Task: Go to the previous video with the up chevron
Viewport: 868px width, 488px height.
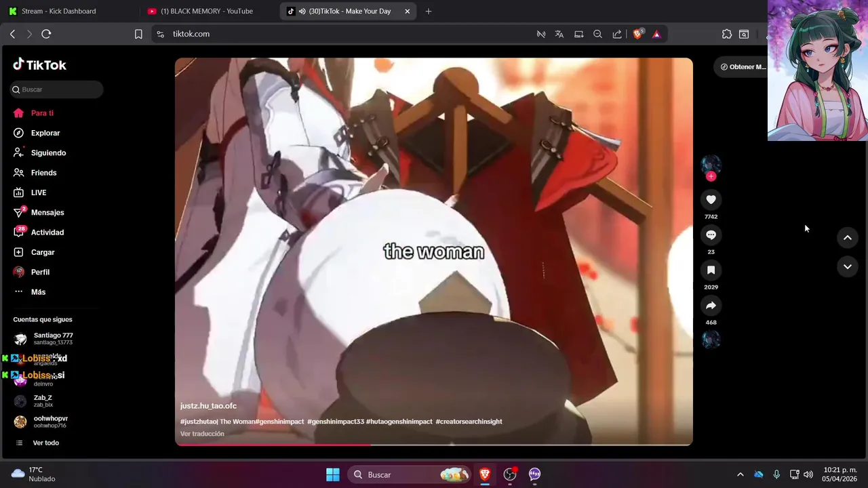Action: (847, 237)
